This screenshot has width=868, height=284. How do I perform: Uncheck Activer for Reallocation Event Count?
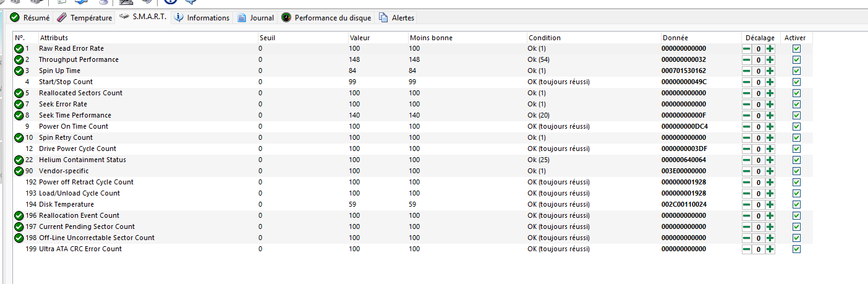[796, 216]
